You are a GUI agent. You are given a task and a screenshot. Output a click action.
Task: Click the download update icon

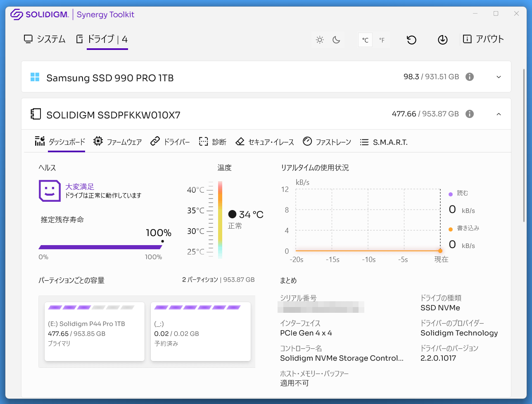(x=443, y=40)
